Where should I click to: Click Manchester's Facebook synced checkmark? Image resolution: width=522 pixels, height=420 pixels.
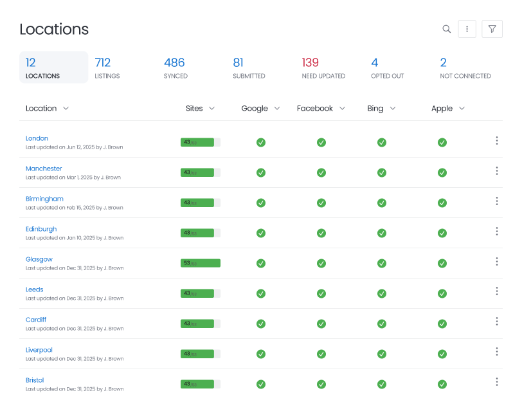tap(321, 173)
